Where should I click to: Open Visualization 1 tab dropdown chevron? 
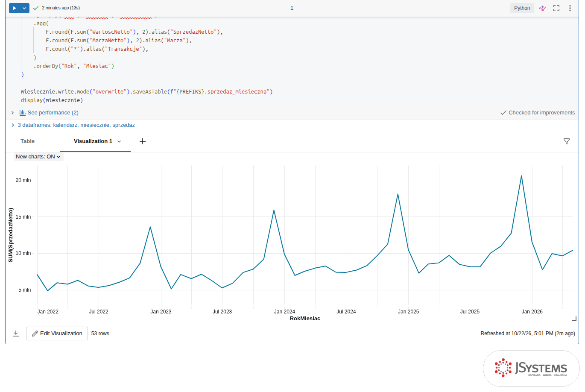pyautogui.click(x=119, y=141)
